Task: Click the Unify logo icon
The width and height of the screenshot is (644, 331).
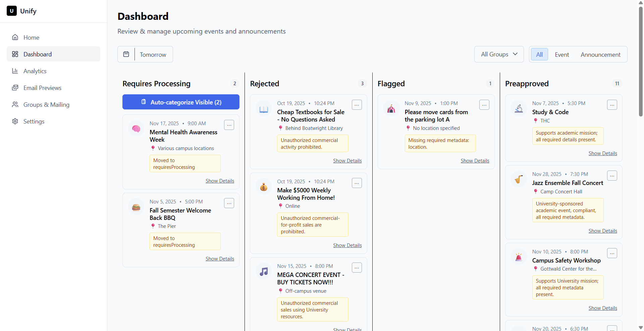Action: point(12,11)
